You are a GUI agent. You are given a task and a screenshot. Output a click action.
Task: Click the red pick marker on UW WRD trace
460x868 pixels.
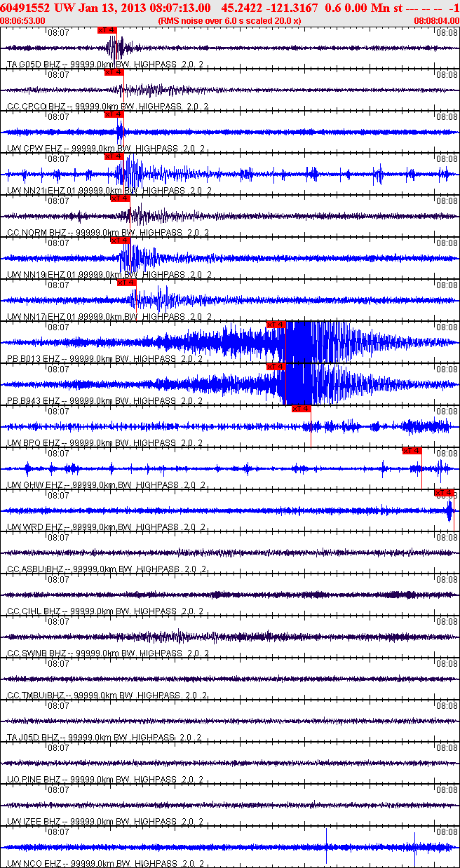coord(445,493)
